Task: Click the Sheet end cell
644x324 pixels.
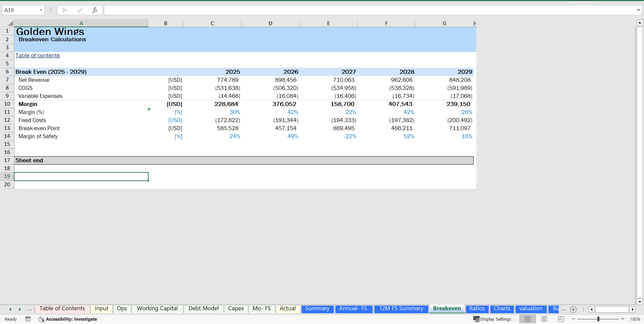Action: click(x=81, y=160)
